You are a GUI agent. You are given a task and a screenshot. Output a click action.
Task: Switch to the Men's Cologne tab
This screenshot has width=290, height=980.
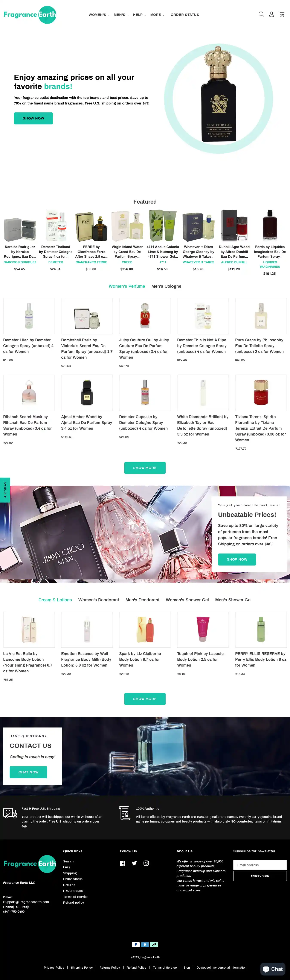tap(166, 286)
